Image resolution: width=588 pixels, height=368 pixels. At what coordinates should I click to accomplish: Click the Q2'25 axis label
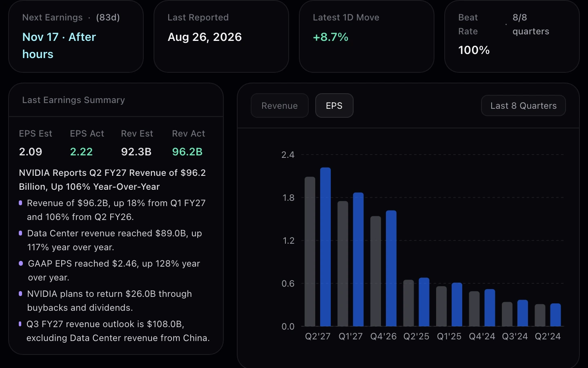coord(416,336)
